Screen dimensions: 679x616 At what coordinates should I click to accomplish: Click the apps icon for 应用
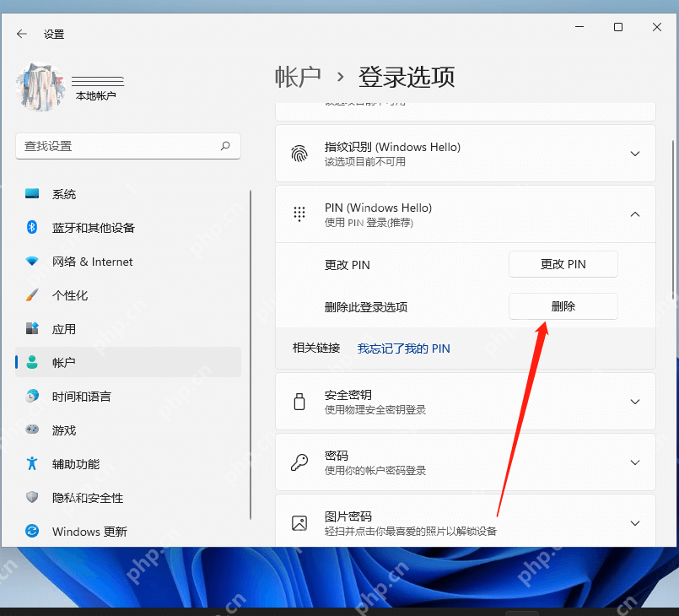point(32,328)
